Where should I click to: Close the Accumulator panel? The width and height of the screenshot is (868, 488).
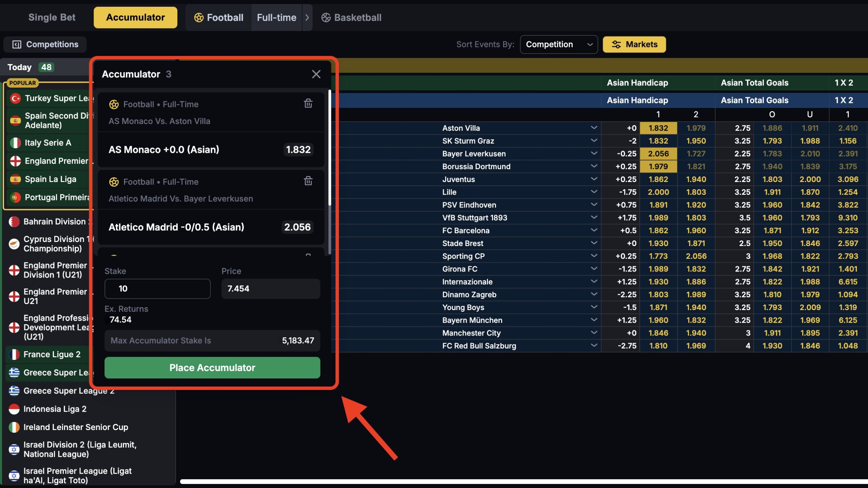click(316, 74)
